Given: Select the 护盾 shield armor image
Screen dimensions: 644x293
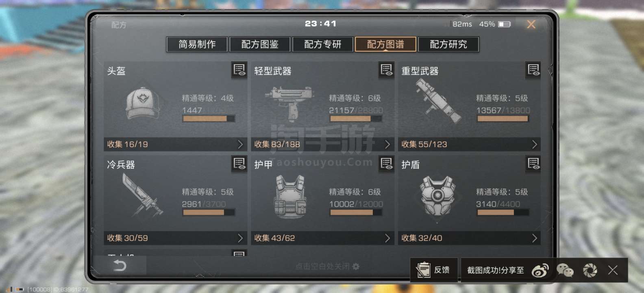Looking at the screenshot, I should pyautogui.click(x=437, y=196).
